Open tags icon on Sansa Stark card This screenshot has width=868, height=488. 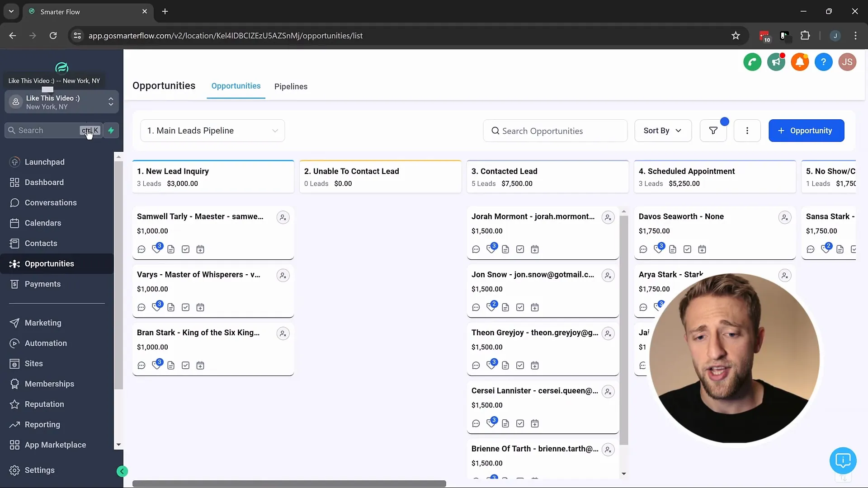coord(826,249)
